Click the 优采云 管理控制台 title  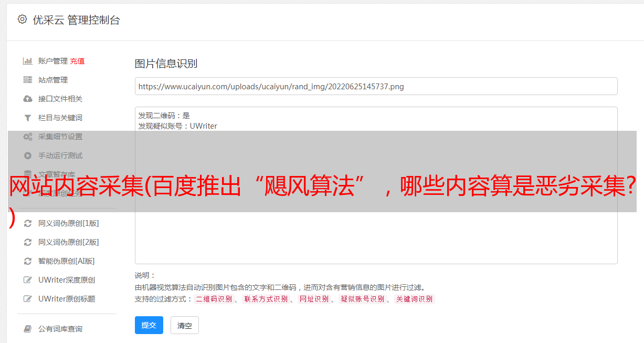[x=76, y=20]
